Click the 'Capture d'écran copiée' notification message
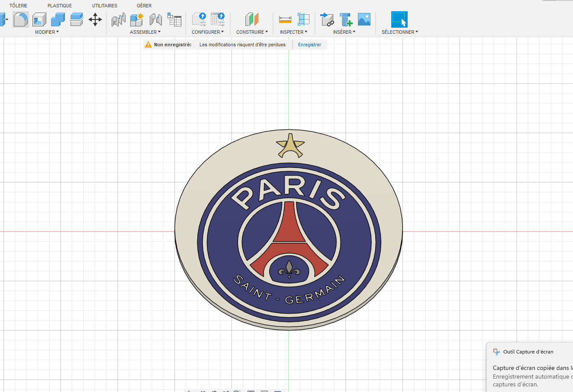The height and width of the screenshot is (392, 573). point(533,368)
